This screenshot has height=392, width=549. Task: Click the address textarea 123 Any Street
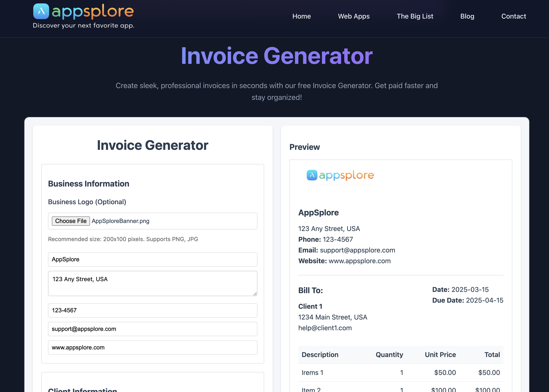point(153,283)
